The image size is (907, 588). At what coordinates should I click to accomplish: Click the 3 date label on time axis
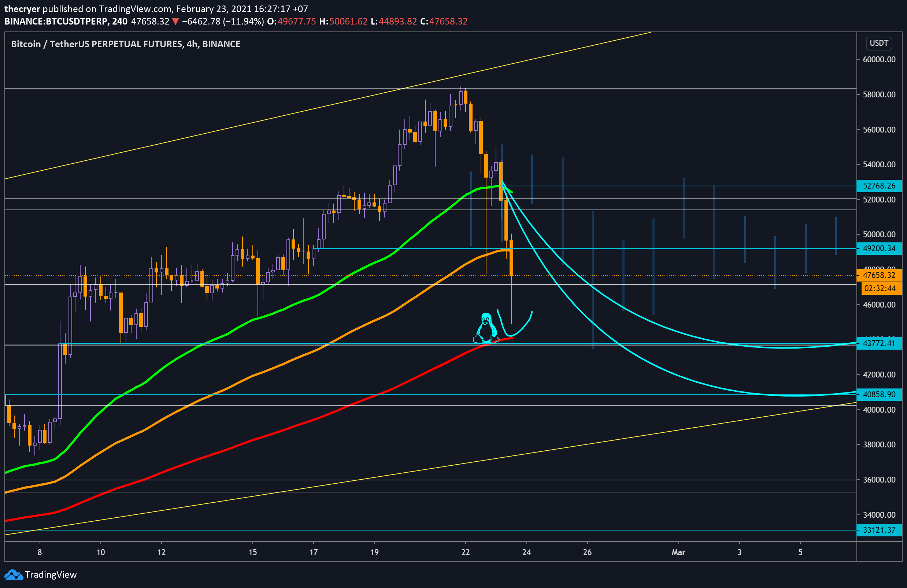tap(739, 552)
